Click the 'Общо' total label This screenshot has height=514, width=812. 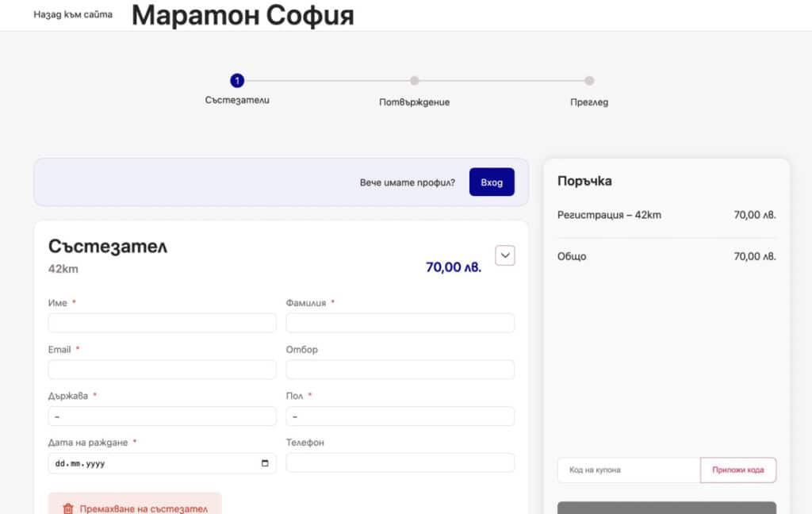(x=572, y=256)
